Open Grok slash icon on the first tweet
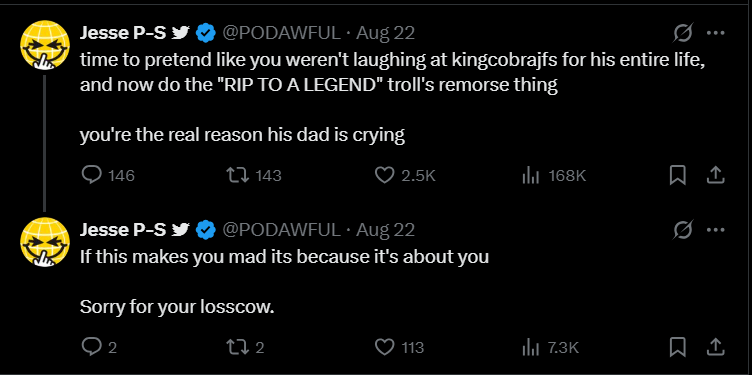The width and height of the screenshot is (752, 375). [x=683, y=33]
